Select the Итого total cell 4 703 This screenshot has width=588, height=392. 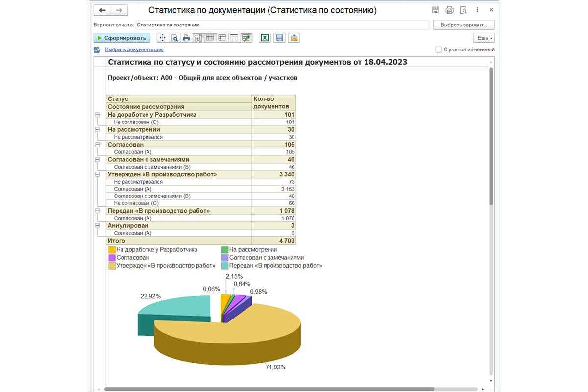tap(274, 241)
